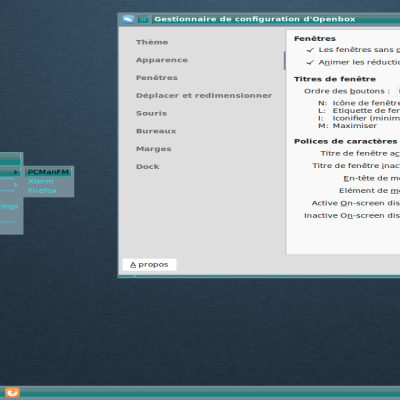Click the 'Titre de fenêtre ac' font label
The width and height of the screenshot is (400, 400).
tap(360, 154)
